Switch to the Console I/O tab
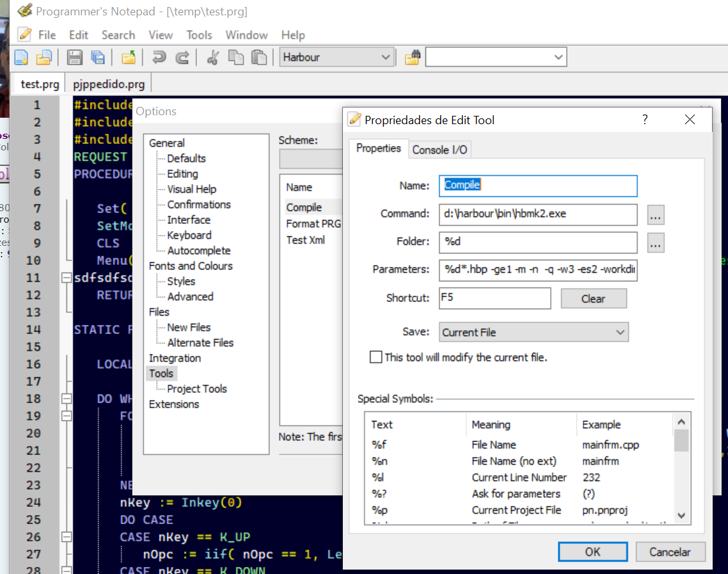The height and width of the screenshot is (574, 728). click(439, 150)
